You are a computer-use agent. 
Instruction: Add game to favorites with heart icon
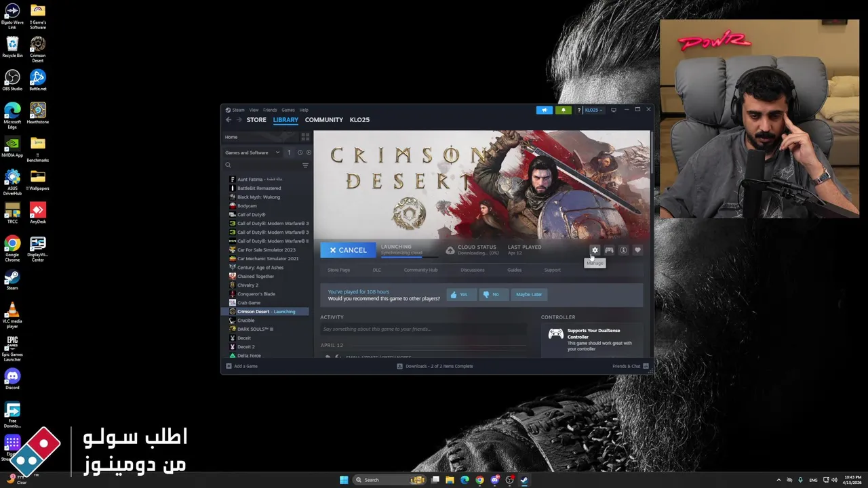pos(637,250)
